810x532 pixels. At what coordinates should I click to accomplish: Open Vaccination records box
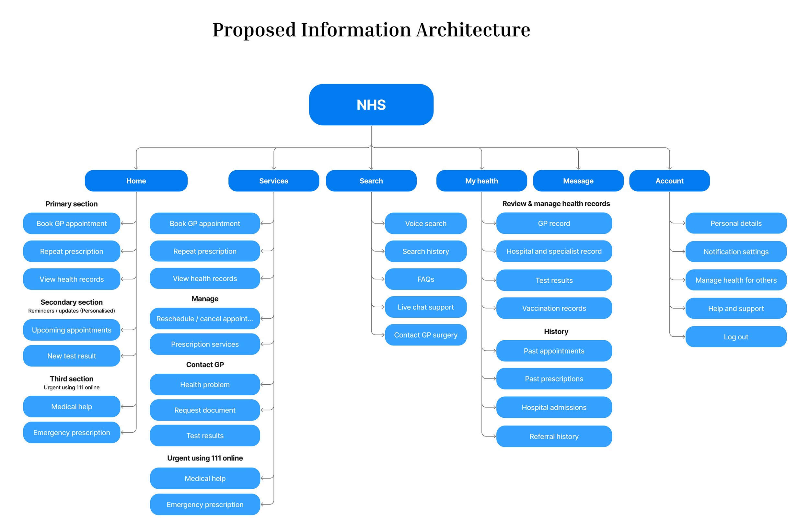coord(554,309)
